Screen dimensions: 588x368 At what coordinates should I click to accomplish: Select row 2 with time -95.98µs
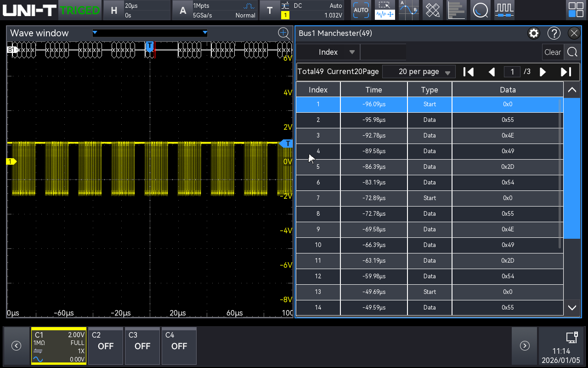pyautogui.click(x=430, y=120)
